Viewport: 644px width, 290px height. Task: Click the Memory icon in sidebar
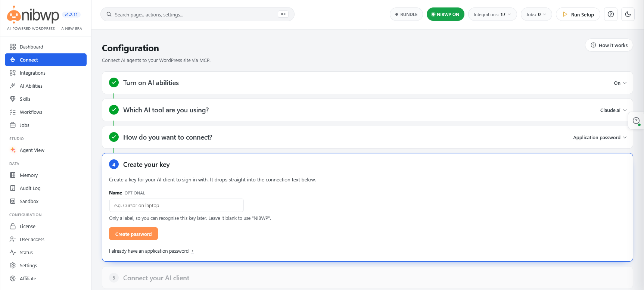[13, 175]
